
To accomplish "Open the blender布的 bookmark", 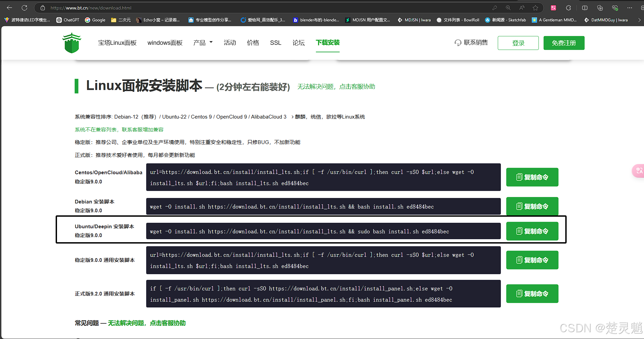I will (316, 20).
